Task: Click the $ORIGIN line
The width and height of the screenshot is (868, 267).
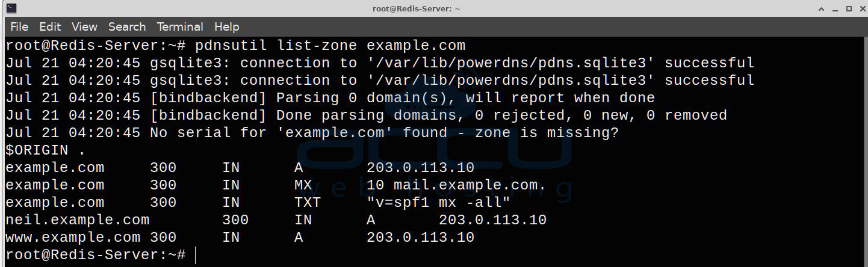Action: tap(45, 150)
